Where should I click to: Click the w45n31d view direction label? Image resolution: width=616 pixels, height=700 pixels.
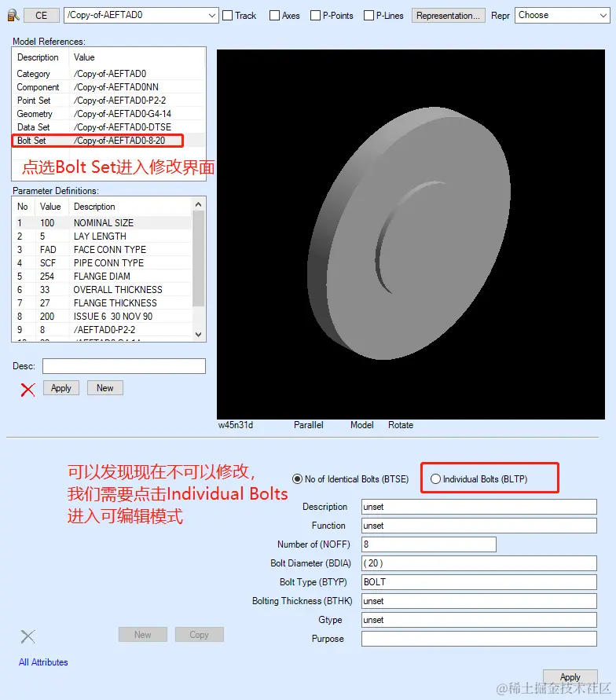236,425
